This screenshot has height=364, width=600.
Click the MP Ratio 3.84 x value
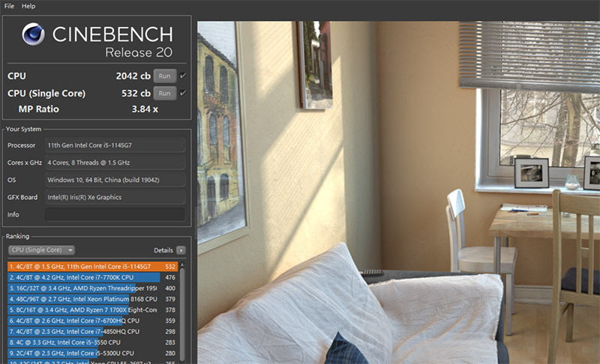tap(145, 109)
